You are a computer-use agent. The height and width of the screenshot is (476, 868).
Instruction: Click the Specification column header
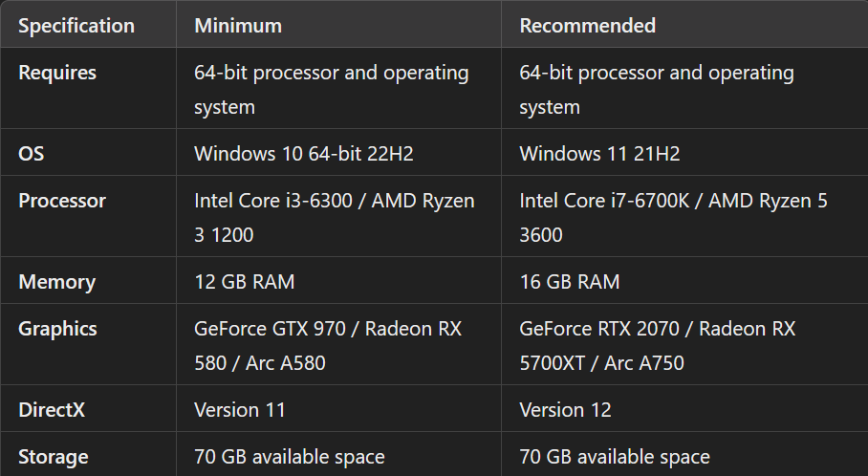click(x=76, y=26)
